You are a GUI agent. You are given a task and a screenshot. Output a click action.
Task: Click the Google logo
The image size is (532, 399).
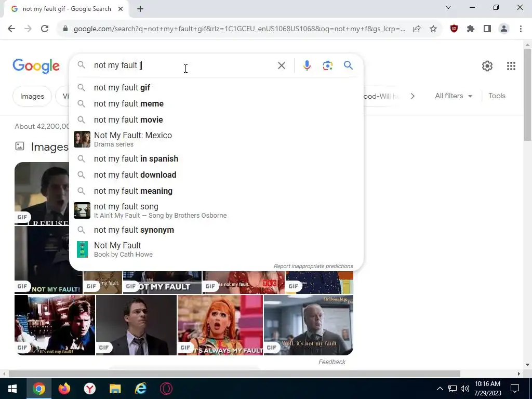click(x=36, y=66)
